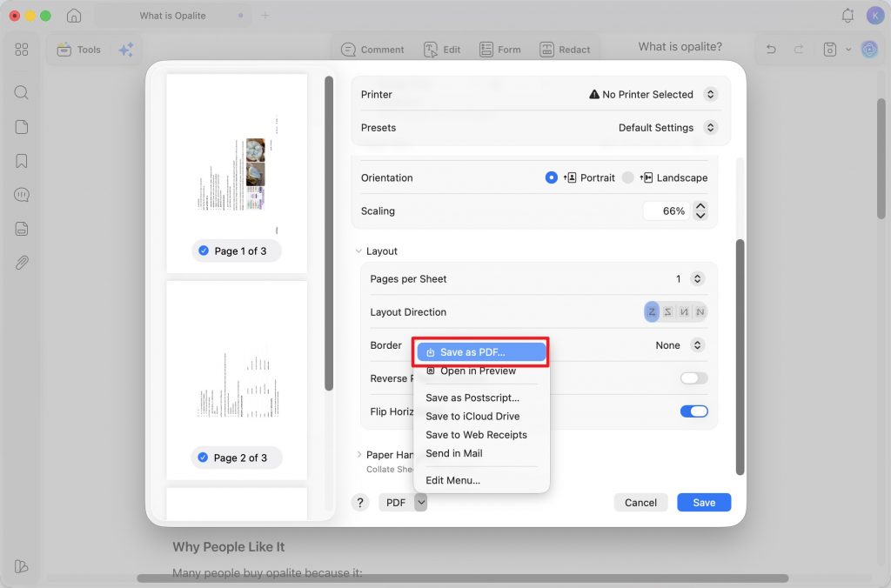Select the page 2 preview thumbnail

[237, 381]
